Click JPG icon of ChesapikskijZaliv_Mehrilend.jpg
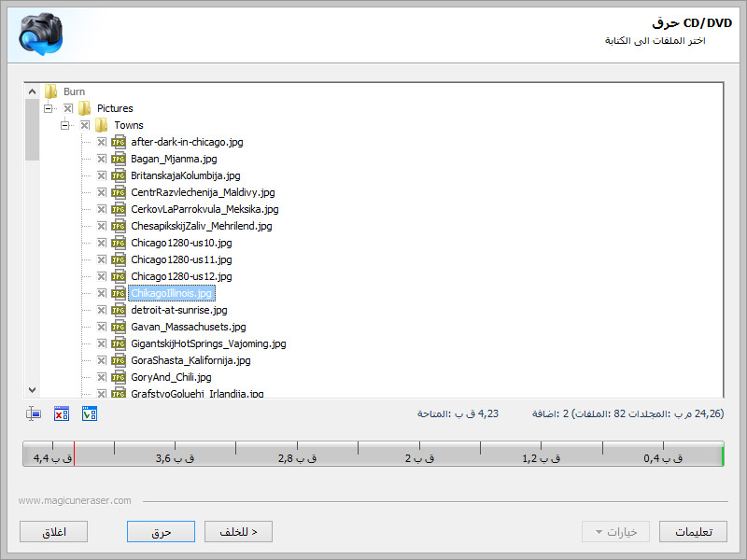The width and height of the screenshot is (747, 560). pyautogui.click(x=119, y=226)
